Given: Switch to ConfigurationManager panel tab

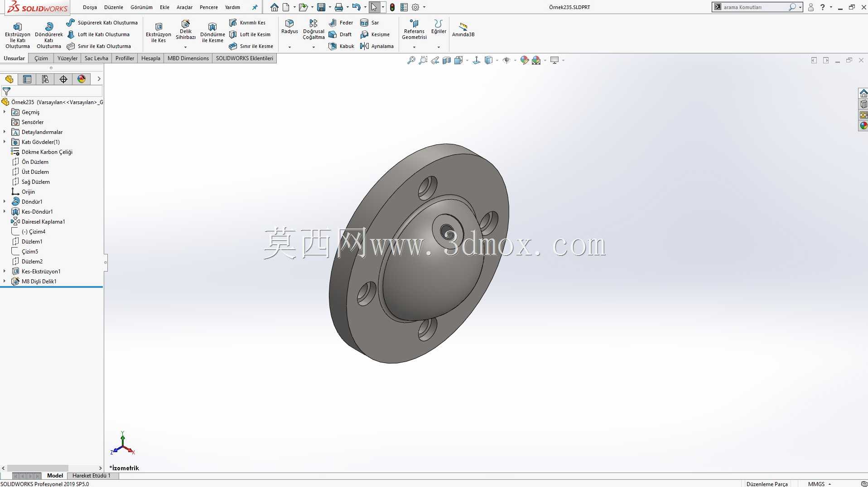Looking at the screenshot, I should coord(45,79).
